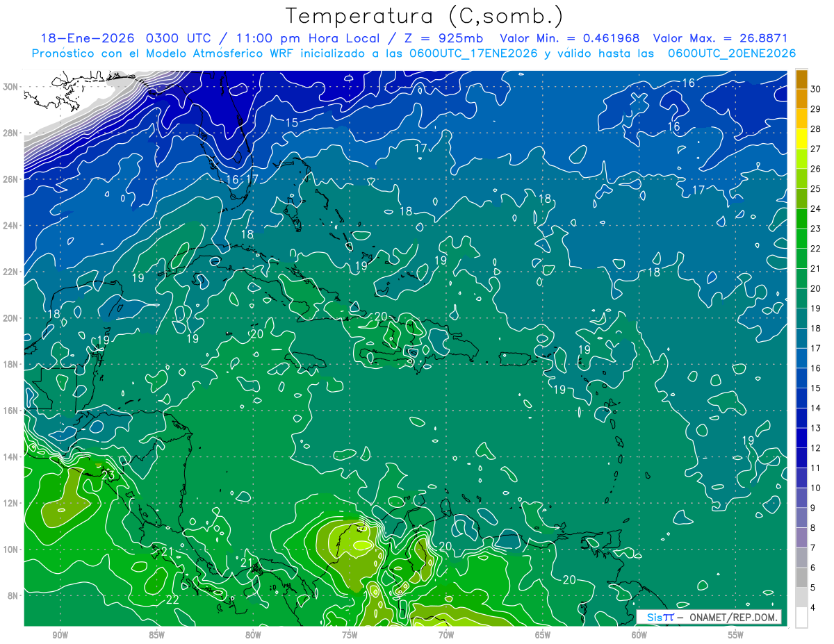The width and height of the screenshot is (834, 644).
Task: Click the lime colorbar swatch between 26 and 27
Action: [x=801, y=158]
